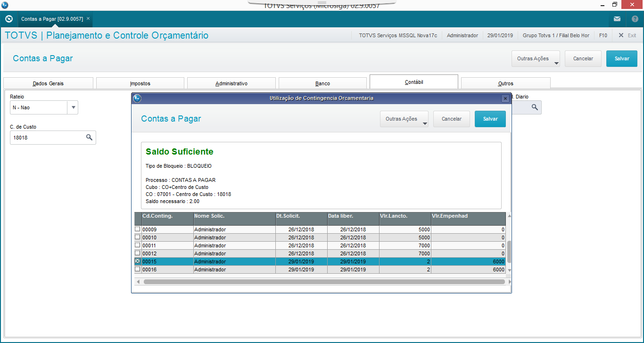
Task: Click the horizontal scroll right arrow
Action: [x=510, y=282]
